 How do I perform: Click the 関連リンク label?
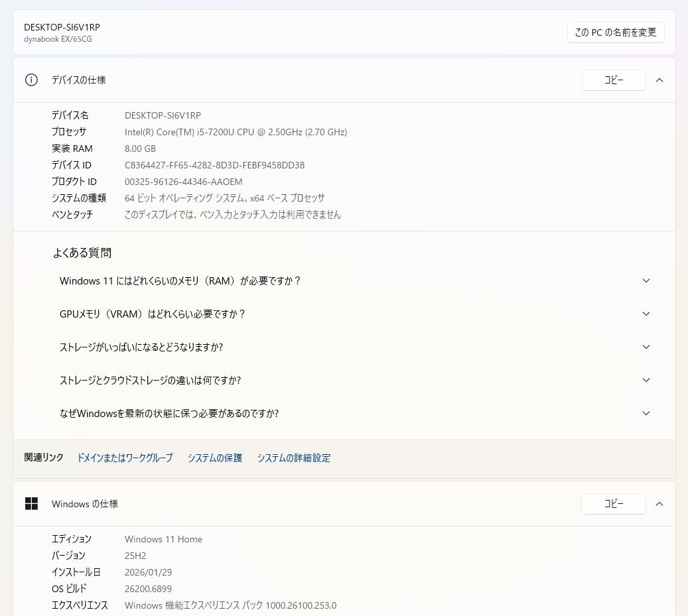43,458
